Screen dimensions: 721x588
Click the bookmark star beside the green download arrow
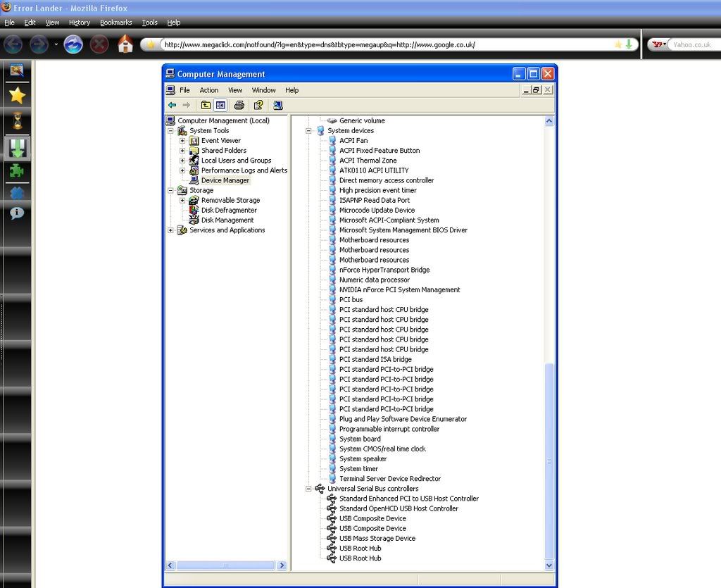point(618,44)
